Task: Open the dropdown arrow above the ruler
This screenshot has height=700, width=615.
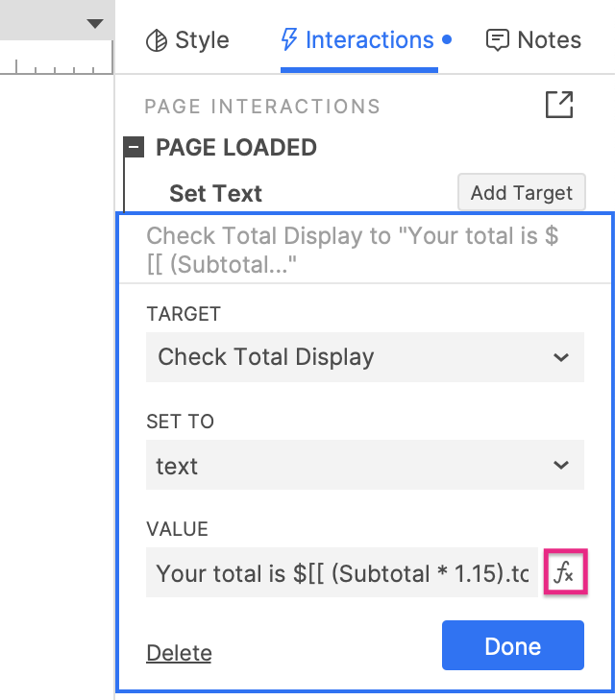Action: click(x=94, y=23)
